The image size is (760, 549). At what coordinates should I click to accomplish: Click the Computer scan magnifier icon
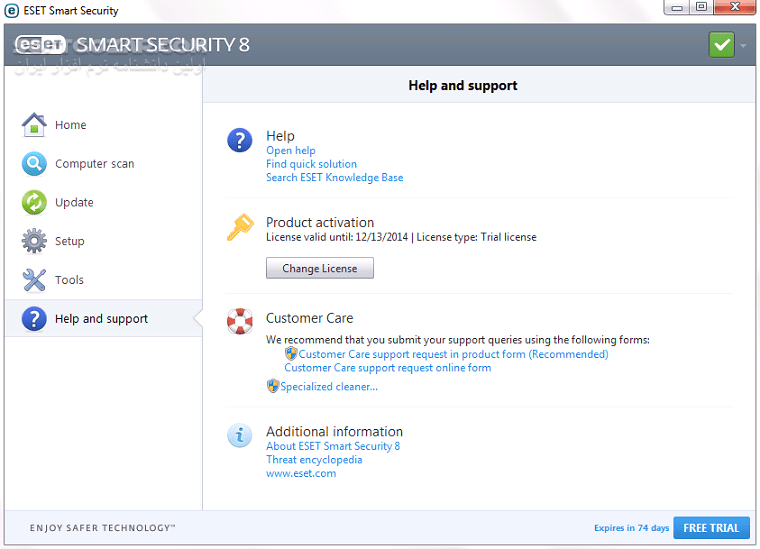coord(34,163)
